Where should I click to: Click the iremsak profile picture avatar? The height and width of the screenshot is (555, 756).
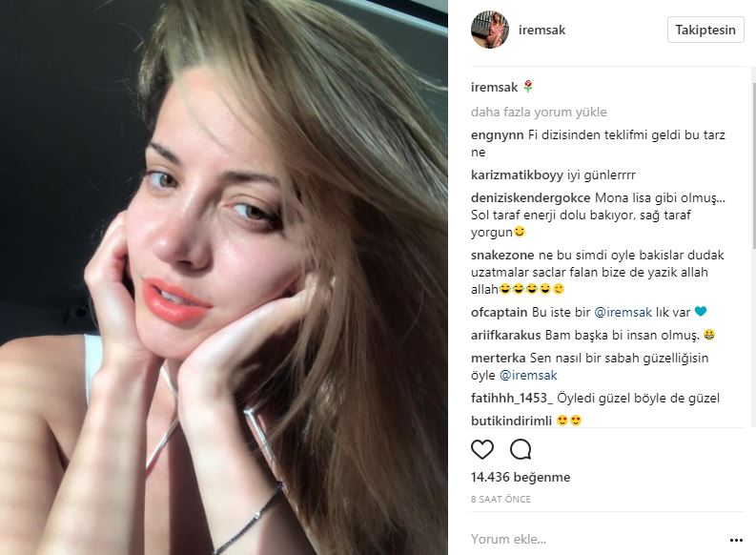click(489, 30)
